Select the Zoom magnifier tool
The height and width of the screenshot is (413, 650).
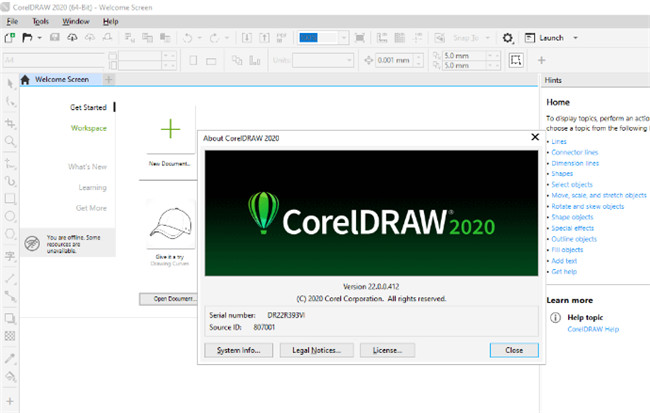[10, 141]
